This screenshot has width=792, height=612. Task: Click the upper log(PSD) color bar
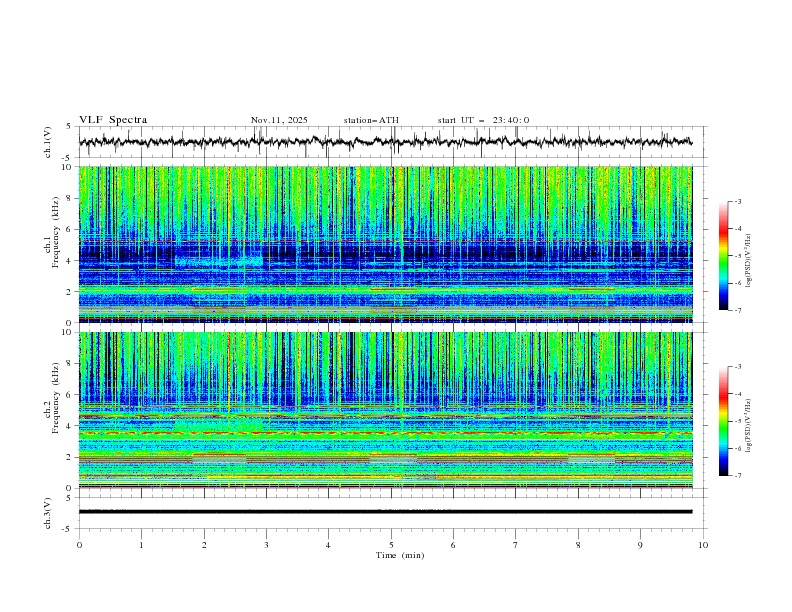point(723,255)
